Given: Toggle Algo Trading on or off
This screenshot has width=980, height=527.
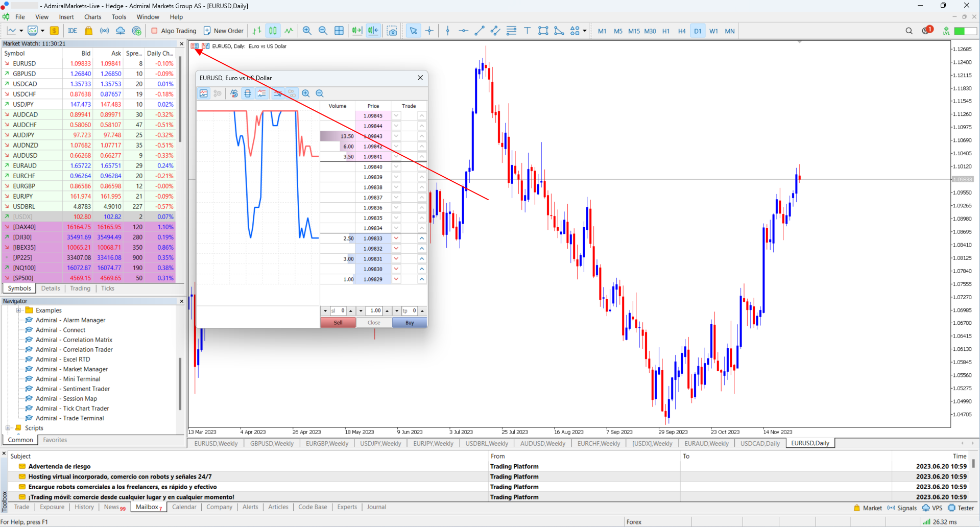Looking at the screenshot, I should [174, 31].
